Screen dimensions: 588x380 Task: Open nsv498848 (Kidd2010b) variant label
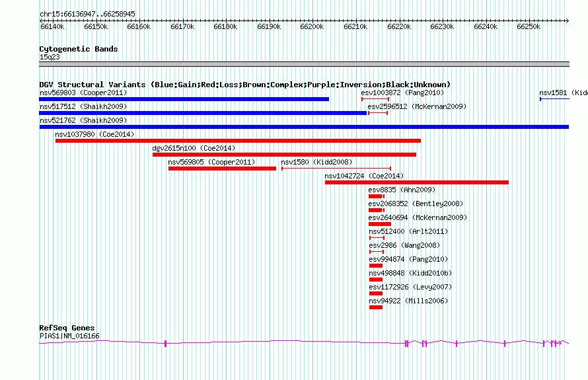pos(410,273)
